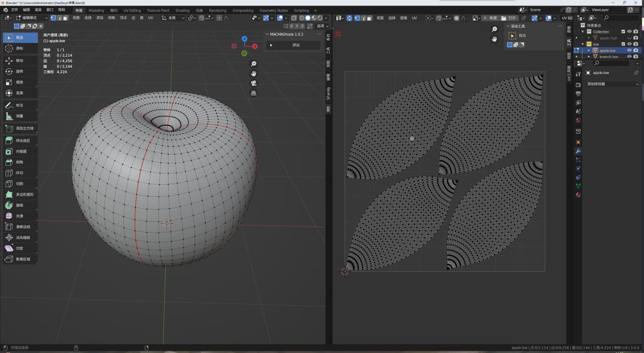Open the 添加修改器 (Add Modifier) dropdown
This screenshot has height=353, width=644.
(x=612, y=84)
